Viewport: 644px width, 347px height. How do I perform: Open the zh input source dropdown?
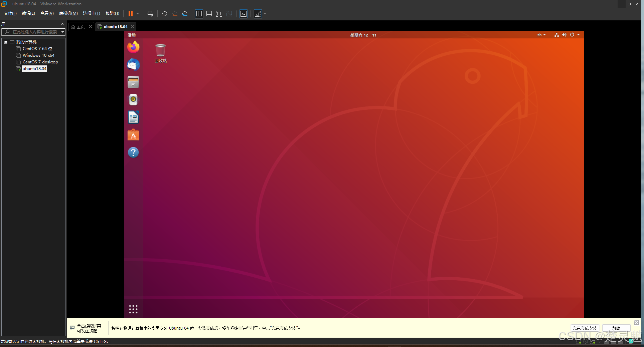click(541, 35)
